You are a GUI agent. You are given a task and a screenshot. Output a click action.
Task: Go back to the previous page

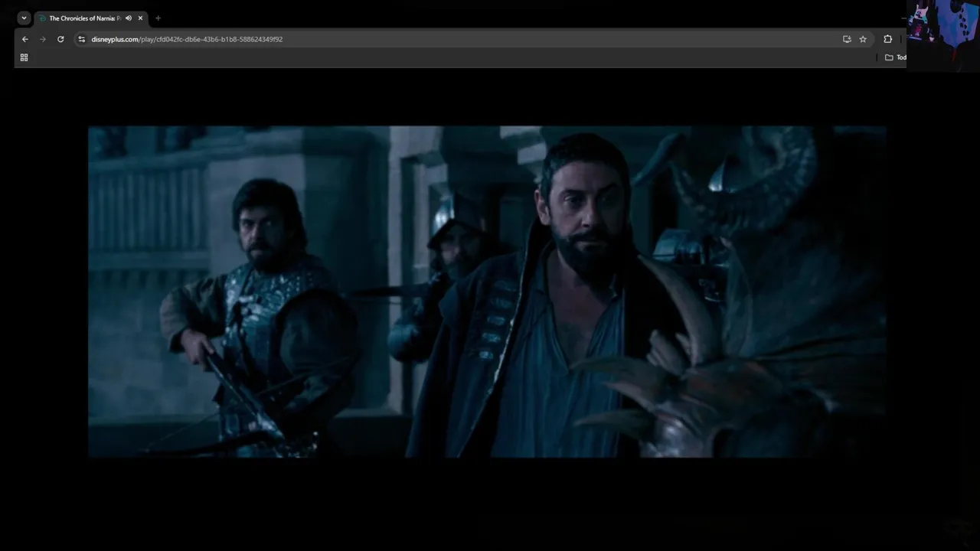[25, 39]
